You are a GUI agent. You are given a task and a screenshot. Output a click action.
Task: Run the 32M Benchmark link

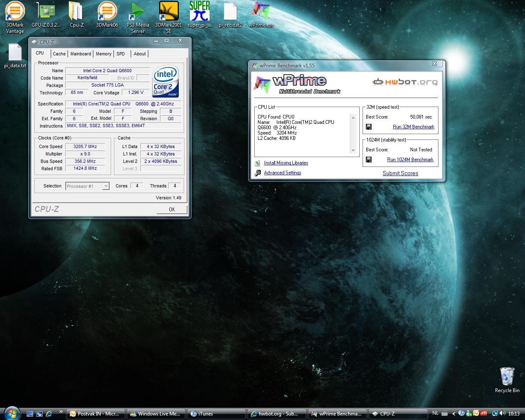point(413,127)
